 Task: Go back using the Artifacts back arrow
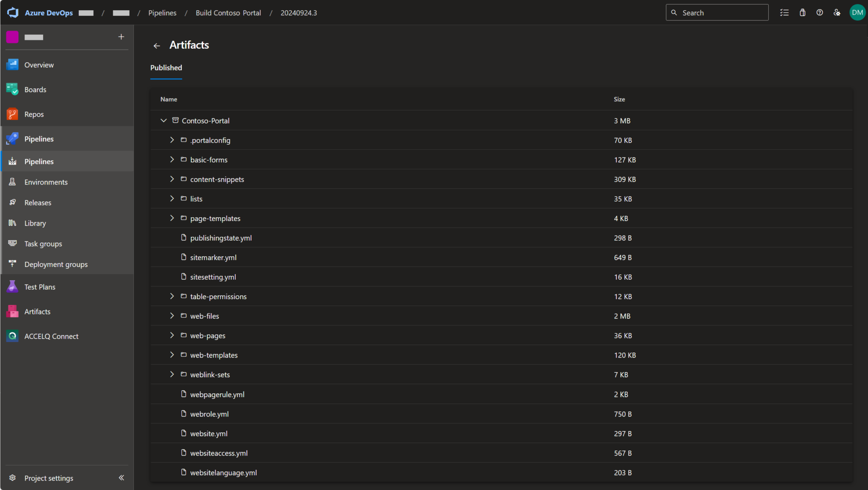[157, 45]
